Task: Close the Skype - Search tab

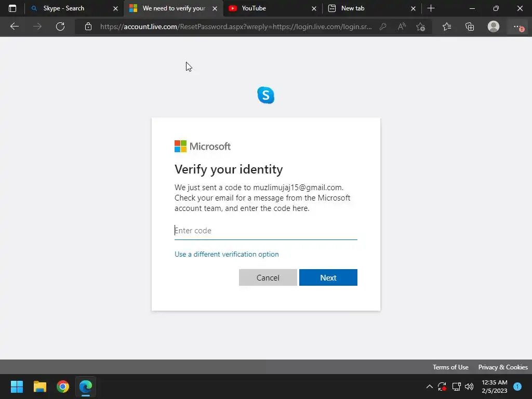Action: coord(115,8)
